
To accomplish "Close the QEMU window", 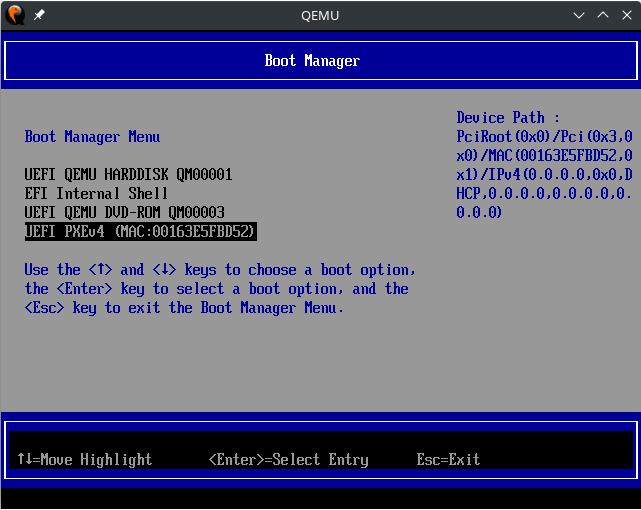I will 627,16.
